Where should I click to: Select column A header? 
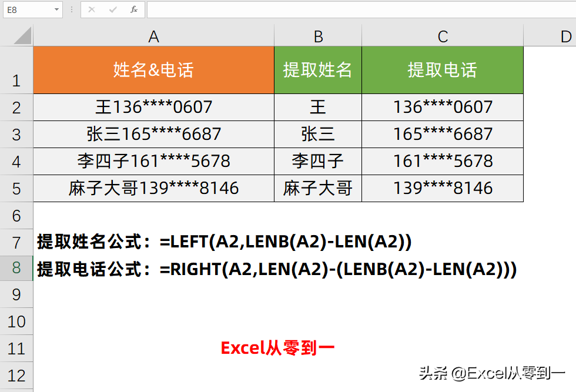coord(153,36)
